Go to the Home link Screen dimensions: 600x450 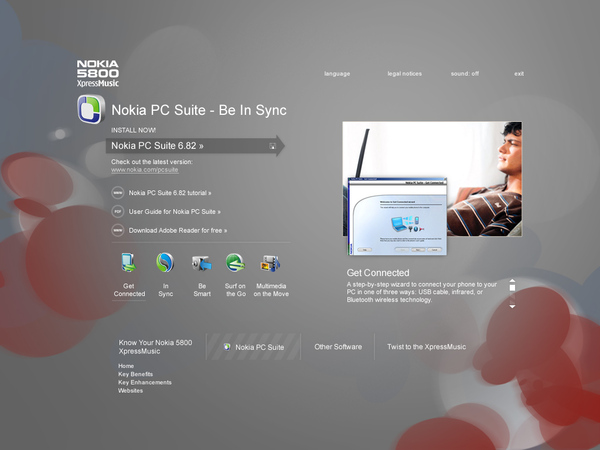tap(126, 366)
